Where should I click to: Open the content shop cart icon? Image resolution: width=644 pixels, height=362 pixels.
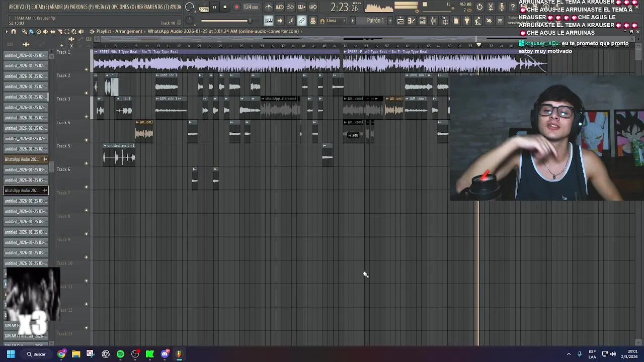coord(500,21)
